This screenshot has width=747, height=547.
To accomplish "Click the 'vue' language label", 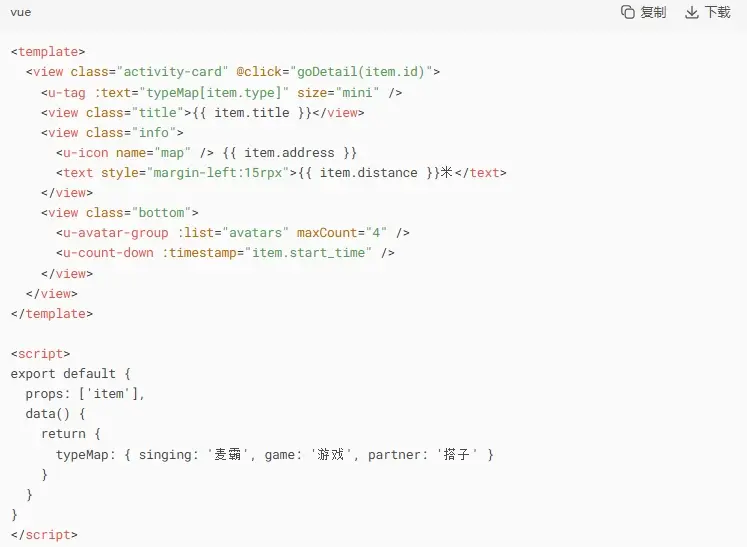I will pyautogui.click(x=20, y=12).
